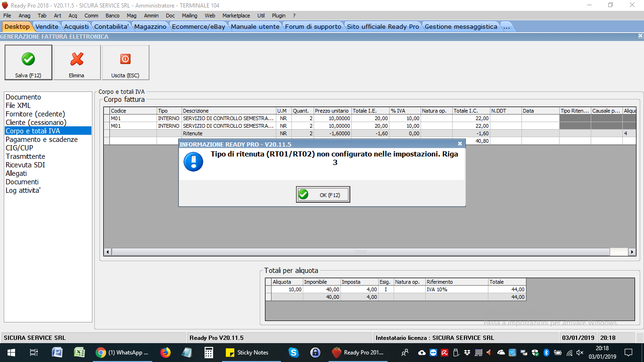Open the ? help menu

(x=294, y=16)
